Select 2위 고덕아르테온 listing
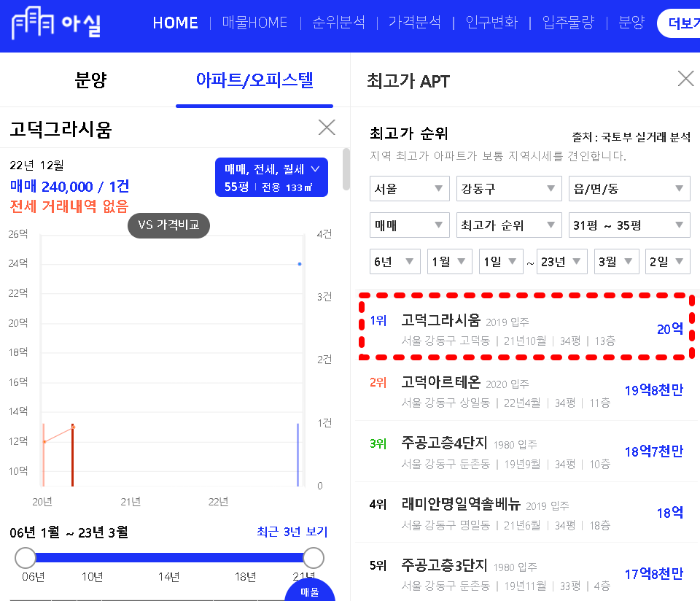The image size is (700, 601). click(x=526, y=390)
